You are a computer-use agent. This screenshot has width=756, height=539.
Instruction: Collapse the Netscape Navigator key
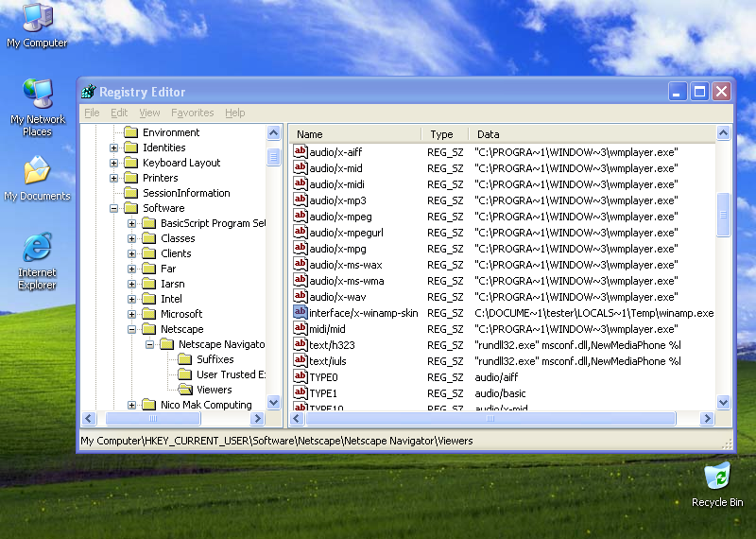[150, 344]
